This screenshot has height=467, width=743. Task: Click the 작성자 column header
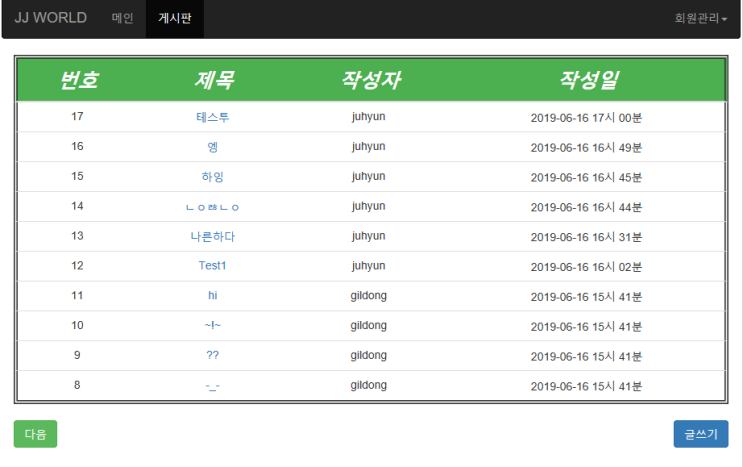pyautogui.click(x=371, y=80)
